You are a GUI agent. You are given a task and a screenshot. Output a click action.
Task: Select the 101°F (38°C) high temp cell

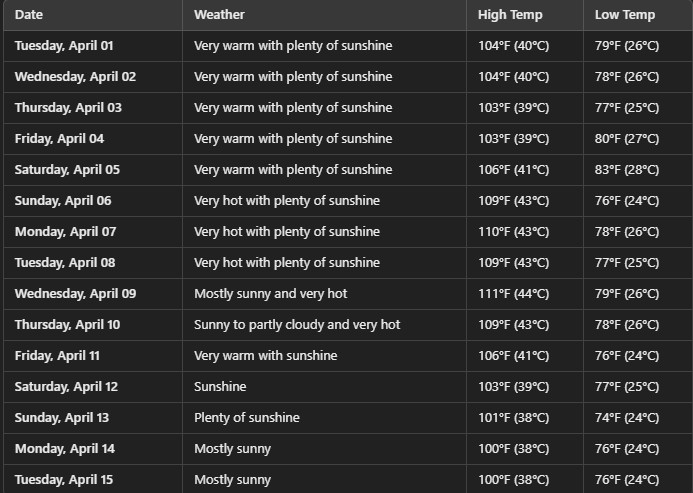coord(513,418)
